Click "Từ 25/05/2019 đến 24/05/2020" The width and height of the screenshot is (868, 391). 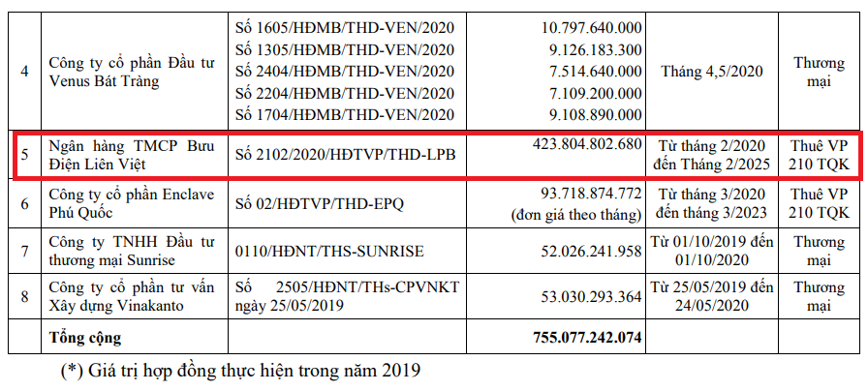click(711, 296)
